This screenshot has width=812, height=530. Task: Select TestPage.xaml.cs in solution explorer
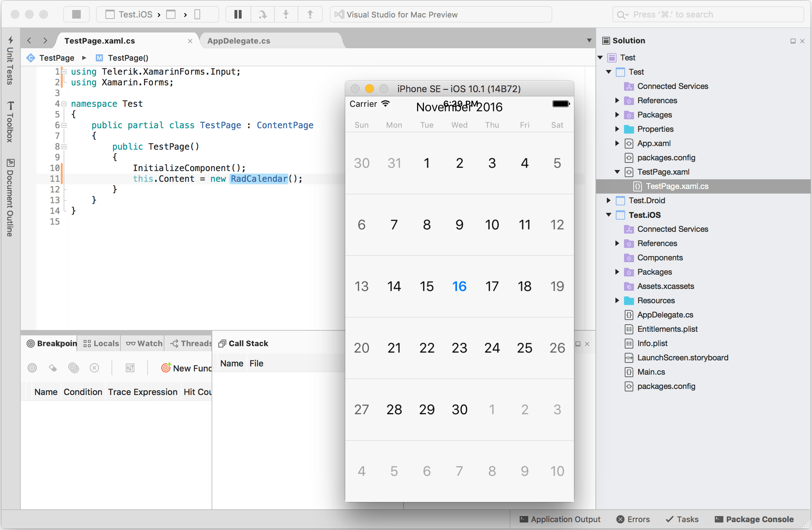677,186
